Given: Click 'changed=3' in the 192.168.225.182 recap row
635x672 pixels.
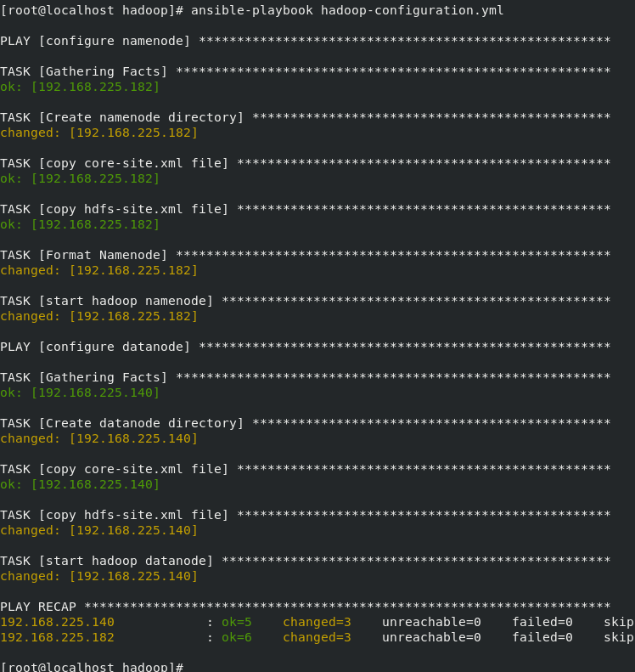Looking at the screenshot, I should [317, 638].
